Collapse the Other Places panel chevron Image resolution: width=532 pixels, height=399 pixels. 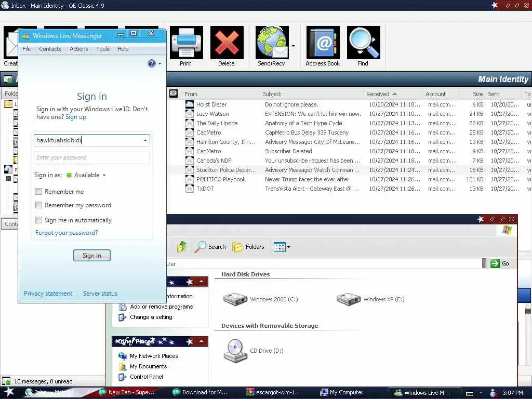point(201,341)
